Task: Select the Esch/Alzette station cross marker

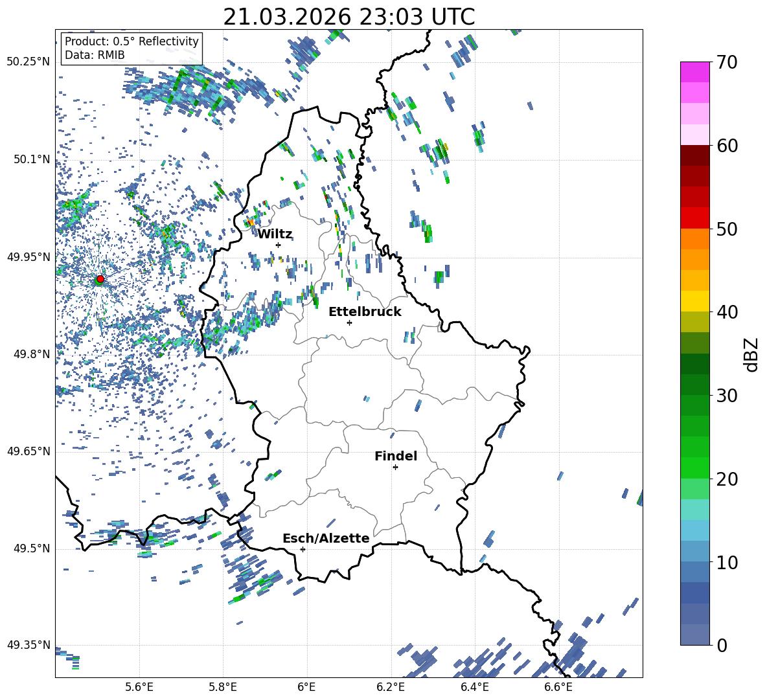Action: coord(303,549)
